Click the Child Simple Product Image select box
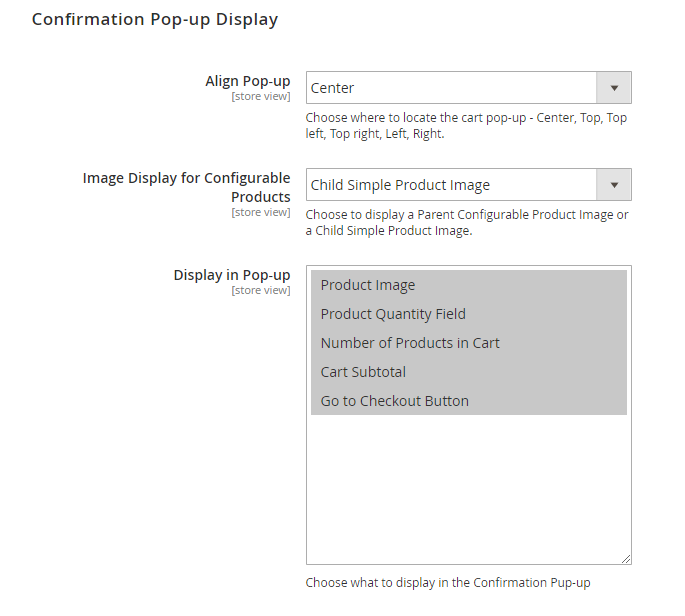 451,185
